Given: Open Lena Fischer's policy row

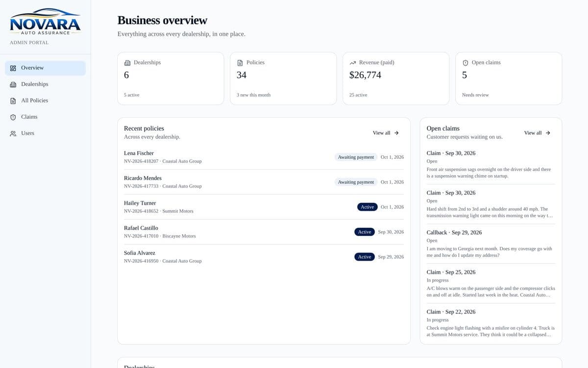Looking at the screenshot, I should (264, 157).
